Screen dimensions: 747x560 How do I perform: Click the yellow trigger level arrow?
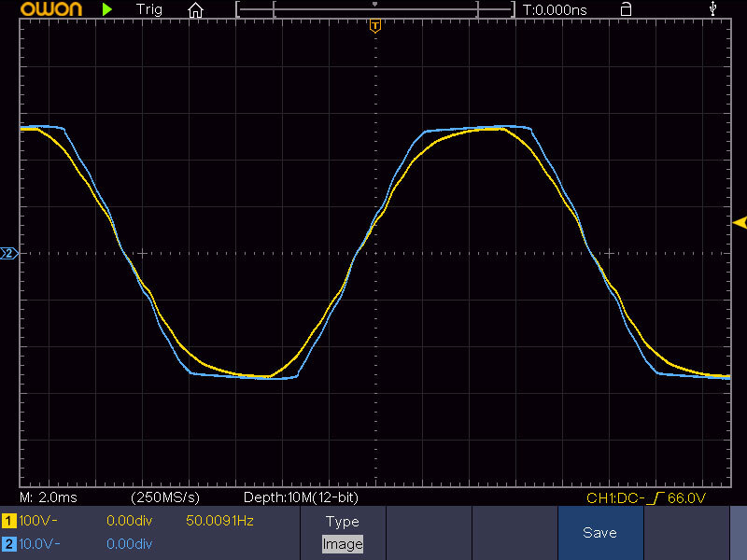click(740, 222)
